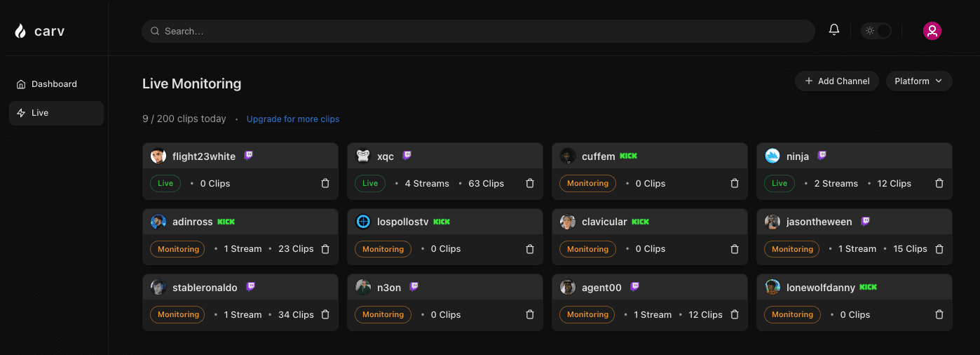Screen dimensions: 980x355
Task: Click the carv flame logo
Action: tap(20, 31)
